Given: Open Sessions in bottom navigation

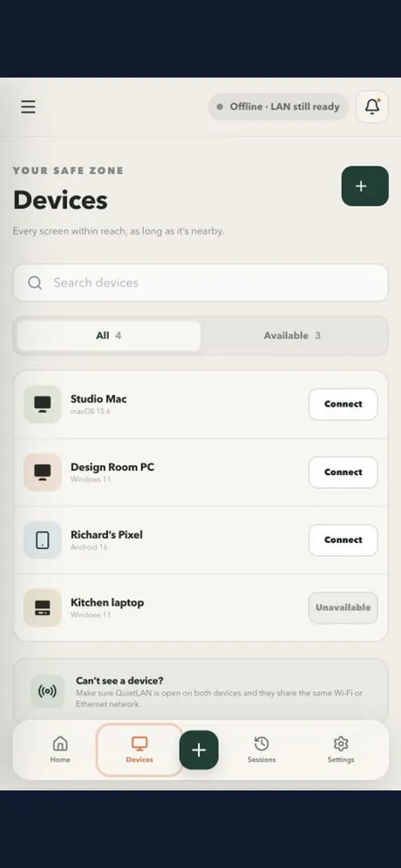Looking at the screenshot, I should tap(262, 750).
